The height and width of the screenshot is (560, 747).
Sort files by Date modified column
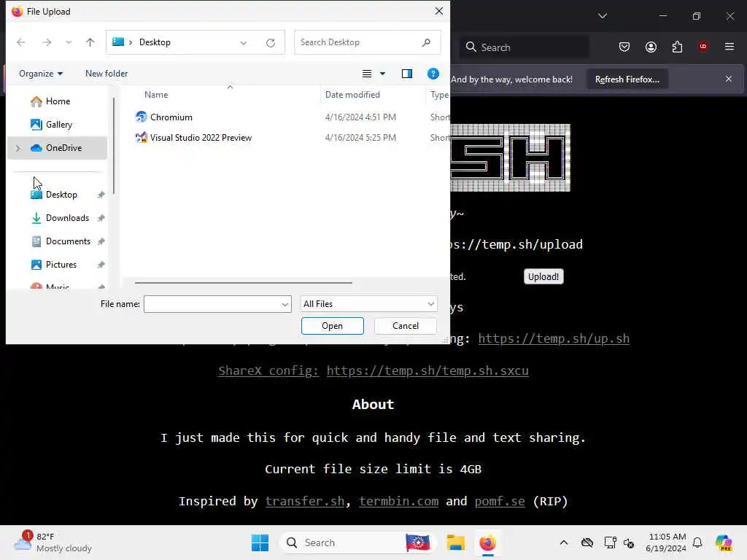coord(352,95)
